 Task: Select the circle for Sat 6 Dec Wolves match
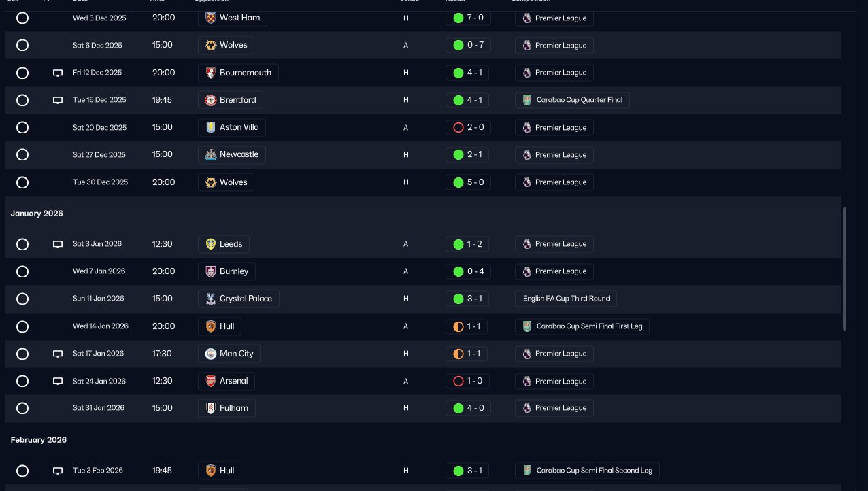[x=22, y=45]
